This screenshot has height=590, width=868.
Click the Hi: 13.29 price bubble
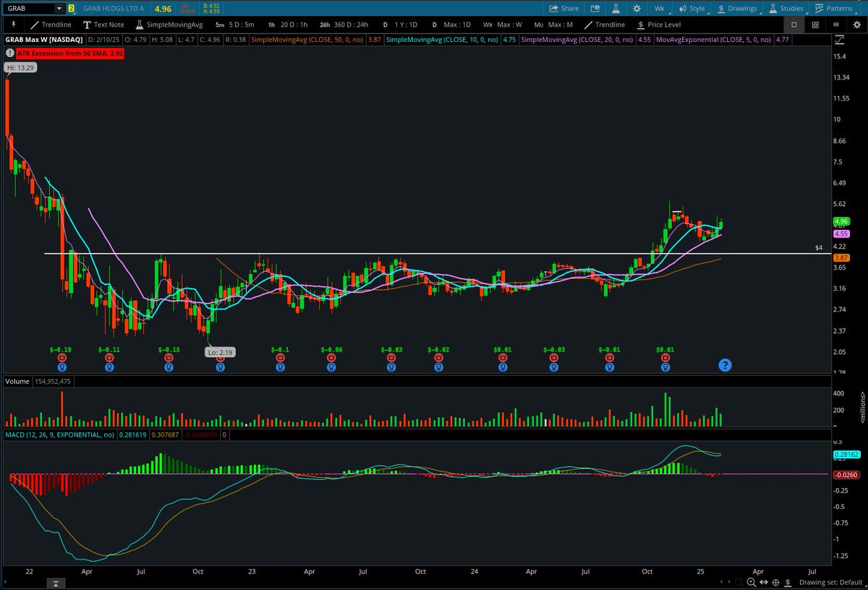(x=19, y=67)
